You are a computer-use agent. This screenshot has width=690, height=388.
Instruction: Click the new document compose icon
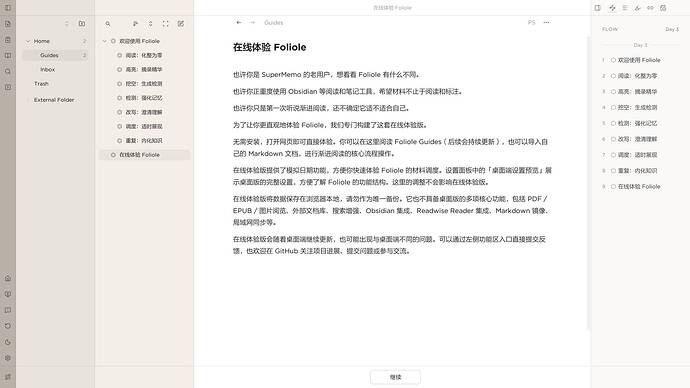click(181, 24)
